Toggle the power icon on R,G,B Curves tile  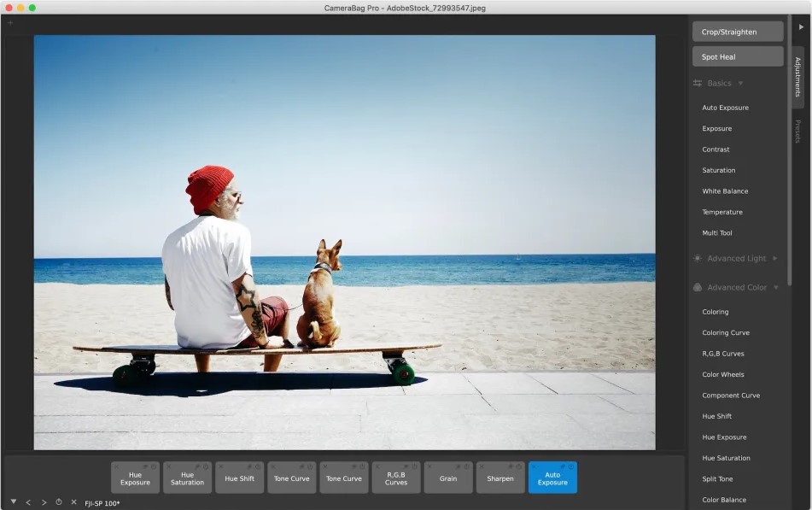coord(415,466)
